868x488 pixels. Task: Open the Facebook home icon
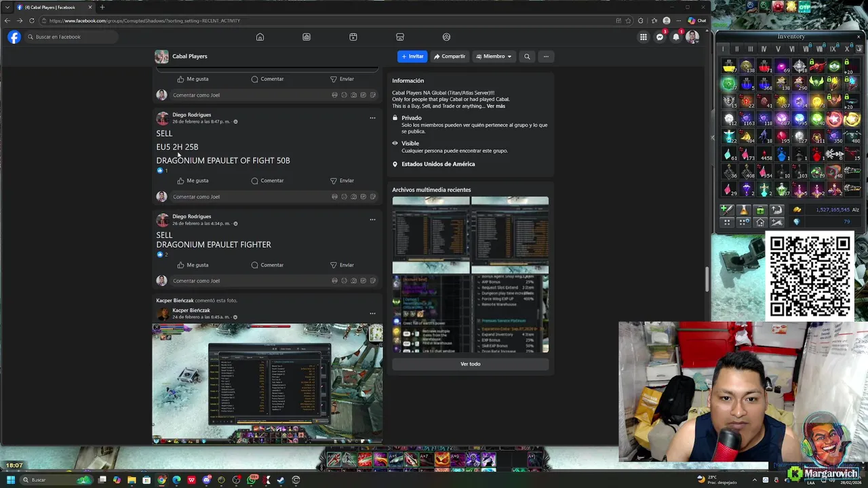260,37
